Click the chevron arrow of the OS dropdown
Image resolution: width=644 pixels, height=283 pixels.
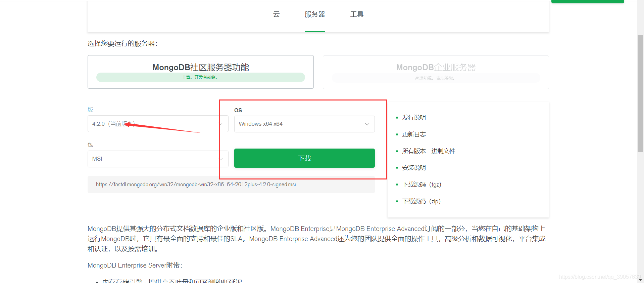pyautogui.click(x=367, y=124)
